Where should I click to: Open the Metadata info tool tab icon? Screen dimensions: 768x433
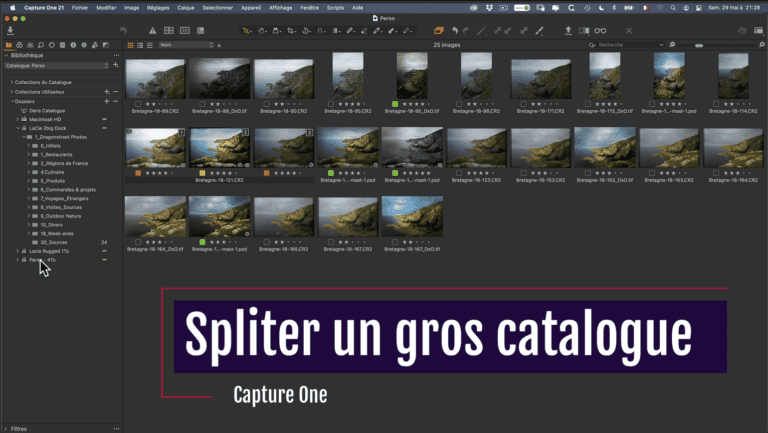[x=73, y=45]
